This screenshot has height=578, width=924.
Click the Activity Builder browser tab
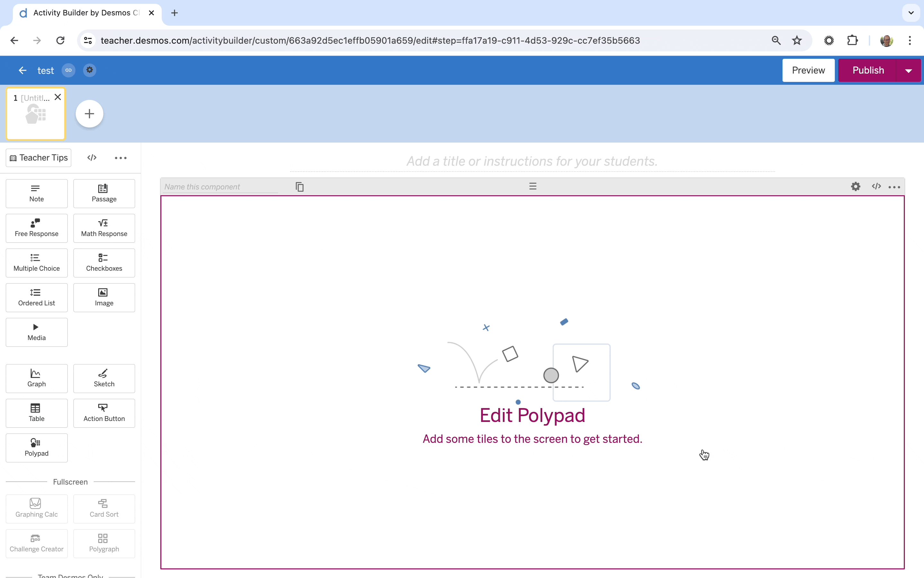click(x=87, y=13)
